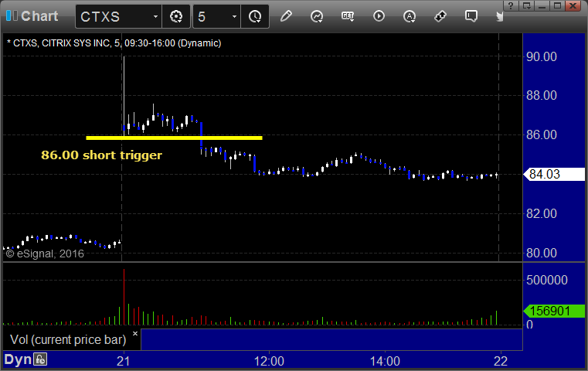
Task: Select the yellow 86.00 trigger line
Action: coord(174,138)
